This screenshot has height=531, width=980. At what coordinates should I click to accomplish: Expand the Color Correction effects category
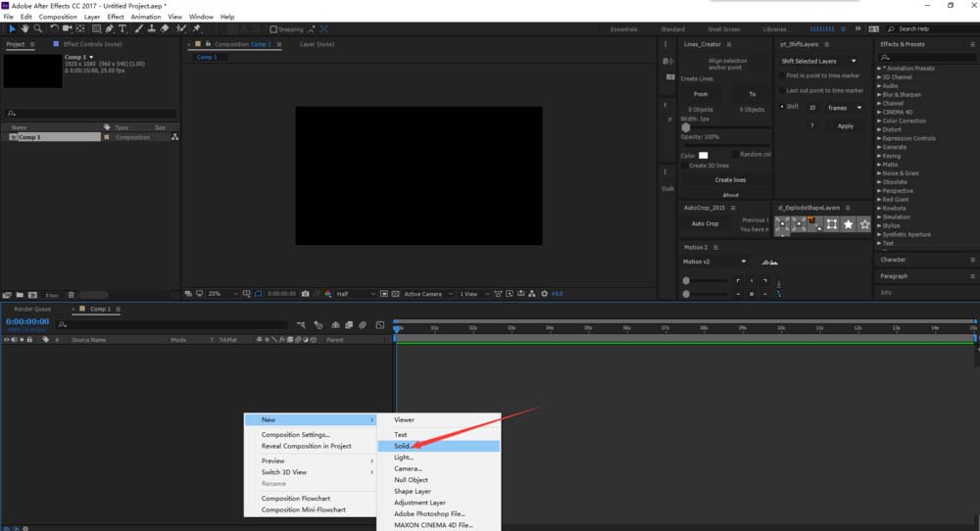902,121
